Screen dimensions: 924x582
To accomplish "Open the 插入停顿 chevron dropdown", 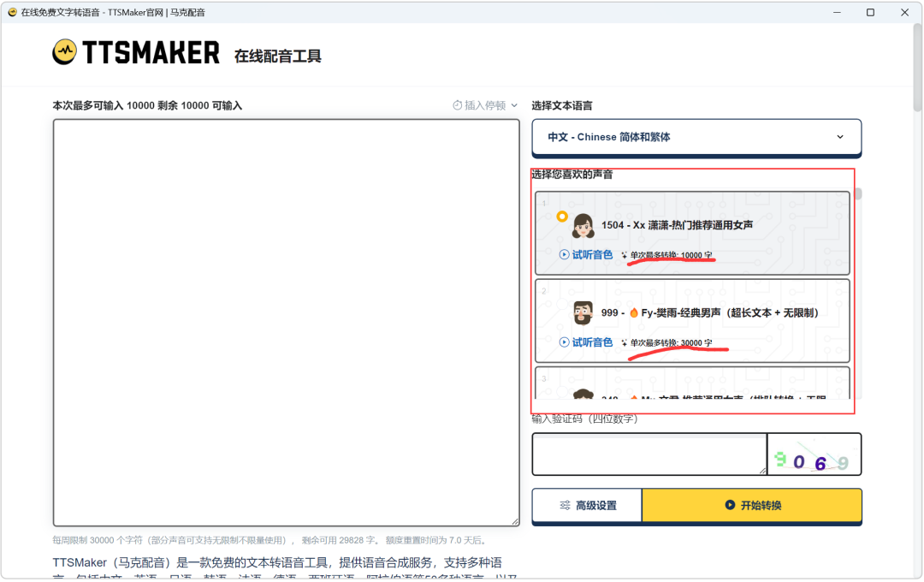I will (x=514, y=105).
